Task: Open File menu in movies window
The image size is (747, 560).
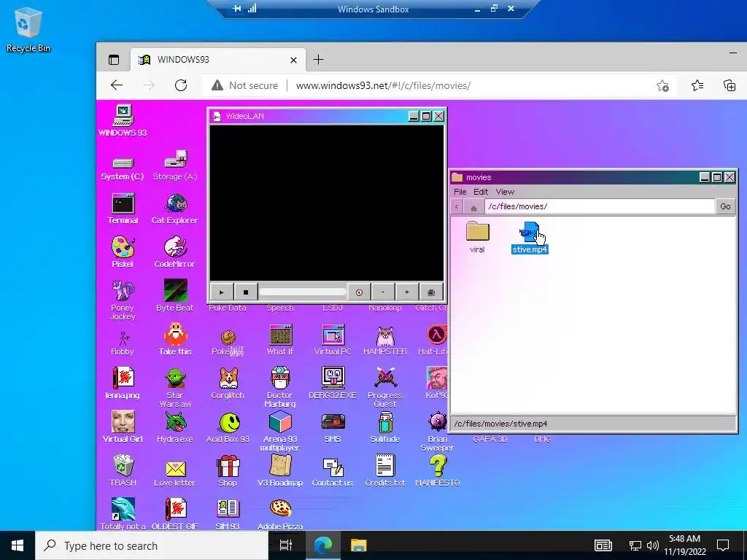Action: 460,192
